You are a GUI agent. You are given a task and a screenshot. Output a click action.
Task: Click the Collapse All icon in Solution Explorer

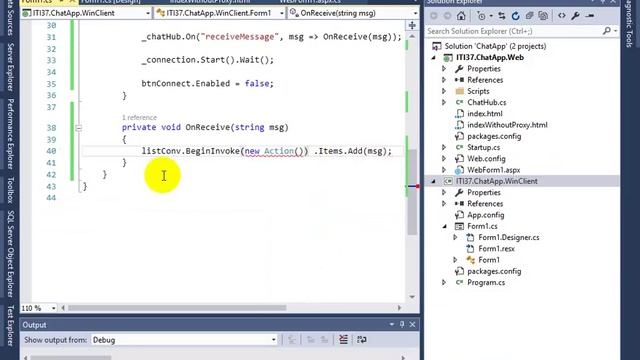(529, 16)
